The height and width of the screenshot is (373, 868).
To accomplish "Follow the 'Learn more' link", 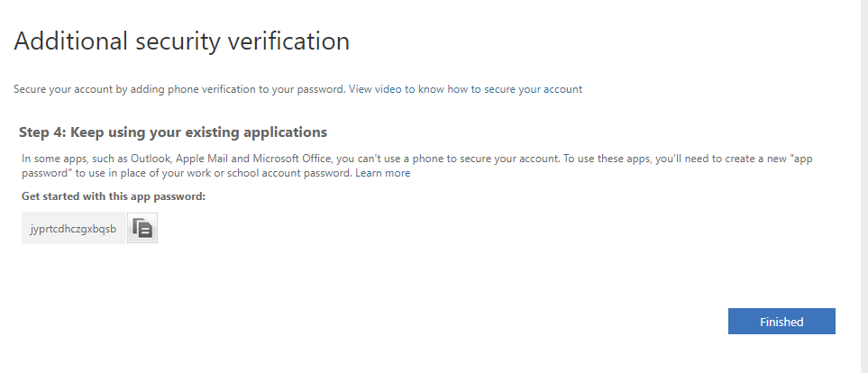I will (382, 173).
